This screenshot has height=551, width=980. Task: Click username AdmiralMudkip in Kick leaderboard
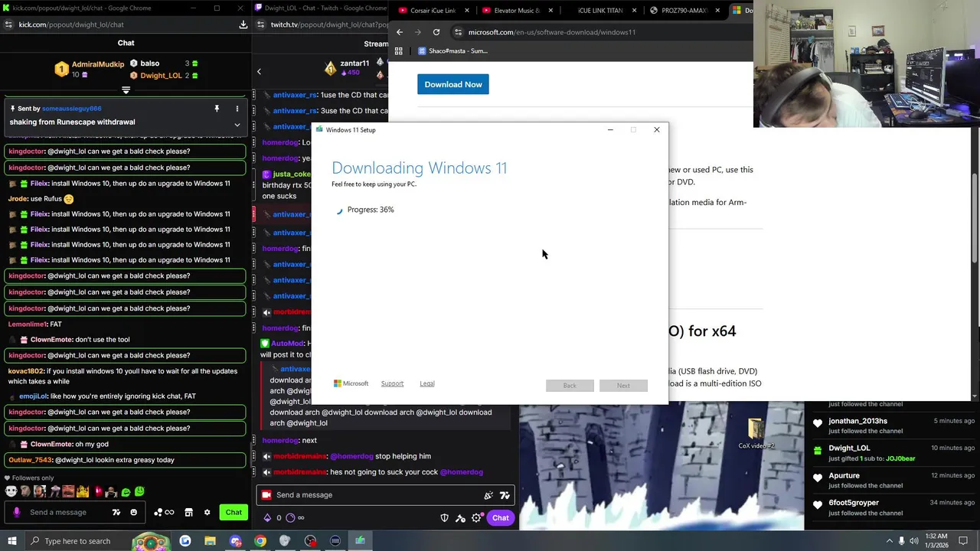click(98, 64)
